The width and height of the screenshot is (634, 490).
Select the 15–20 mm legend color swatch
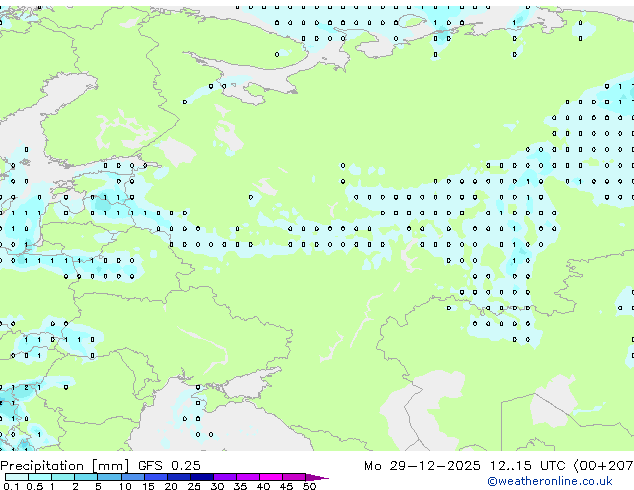point(156,477)
